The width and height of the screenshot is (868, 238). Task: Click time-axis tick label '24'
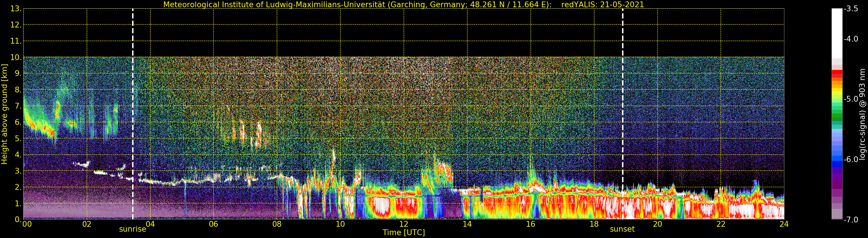784,224
